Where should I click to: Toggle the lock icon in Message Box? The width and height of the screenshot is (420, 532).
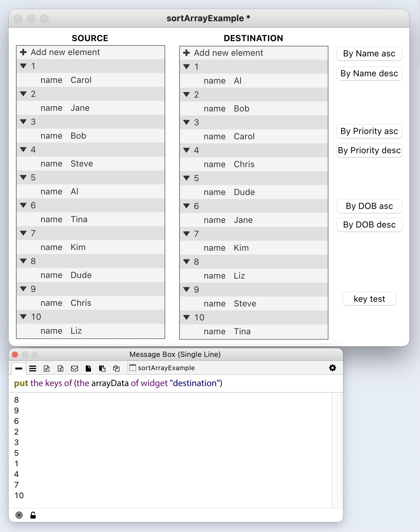(x=33, y=515)
